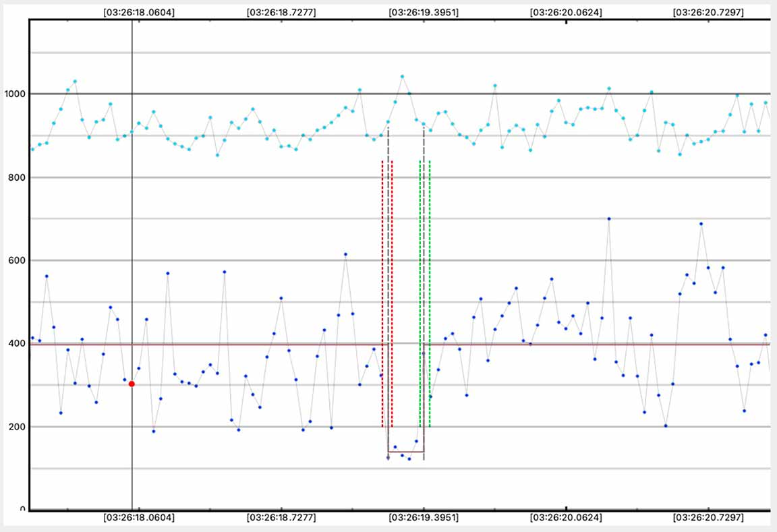Click the lowest dark blue point inside the bracket
This screenshot has height=532, width=777.
[x=409, y=459]
